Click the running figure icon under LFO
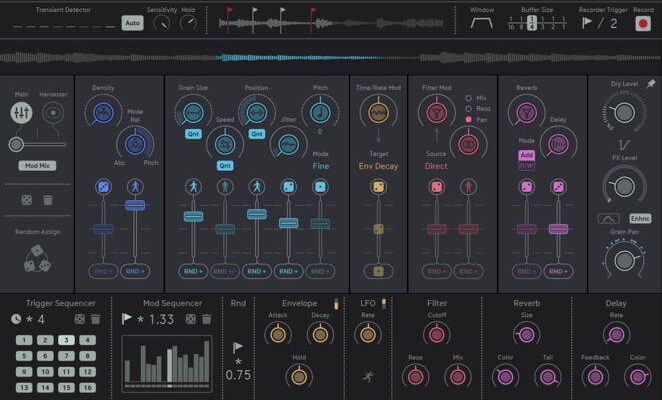The image size is (662, 400). click(x=368, y=377)
